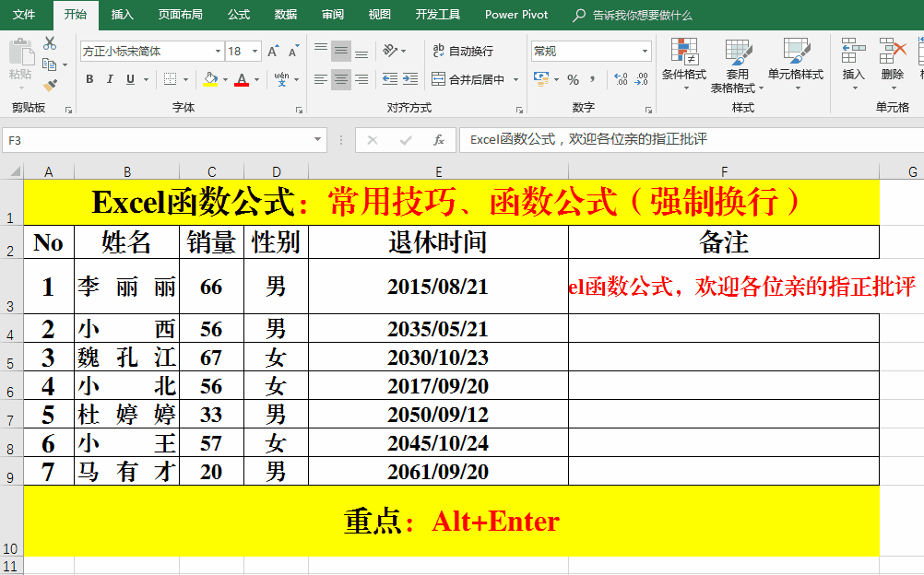Click the Cut scissors icon
This screenshot has height=575, width=924.
pyautogui.click(x=50, y=43)
